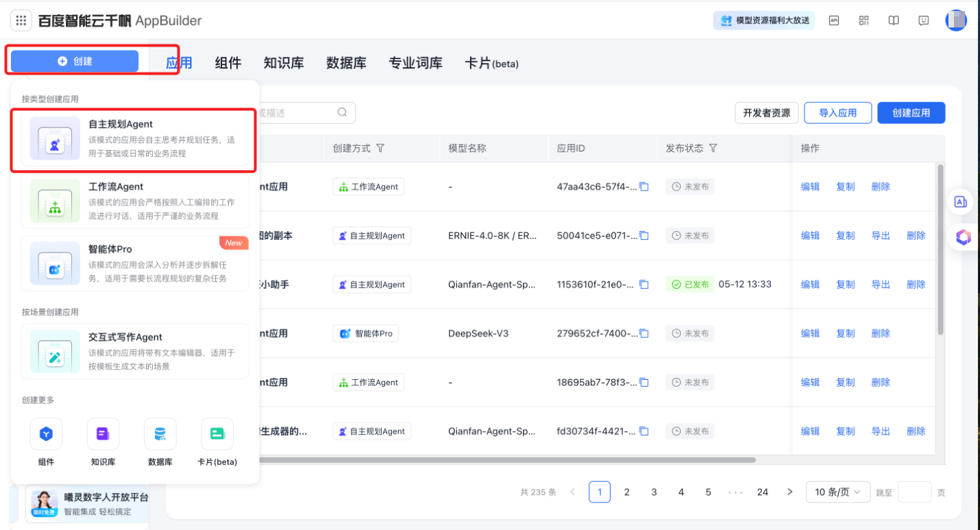Click the 知识库 icon under 创建更多
This screenshot has height=530, width=980.
[x=103, y=434]
